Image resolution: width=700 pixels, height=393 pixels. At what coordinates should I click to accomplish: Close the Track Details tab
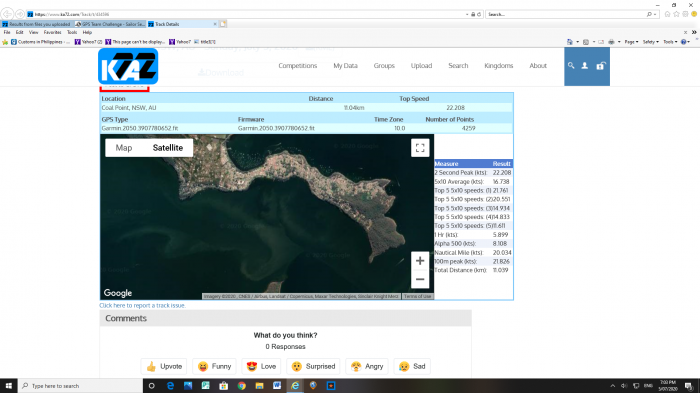tap(215, 24)
